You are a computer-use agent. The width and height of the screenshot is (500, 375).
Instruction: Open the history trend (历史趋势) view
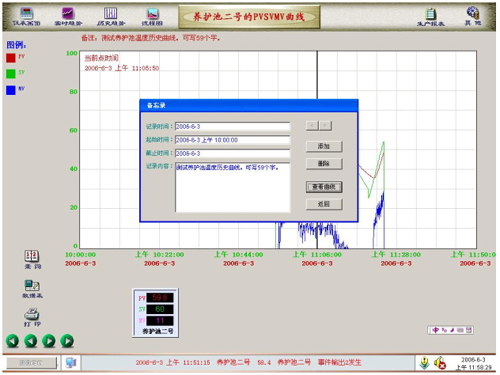click(111, 17)
